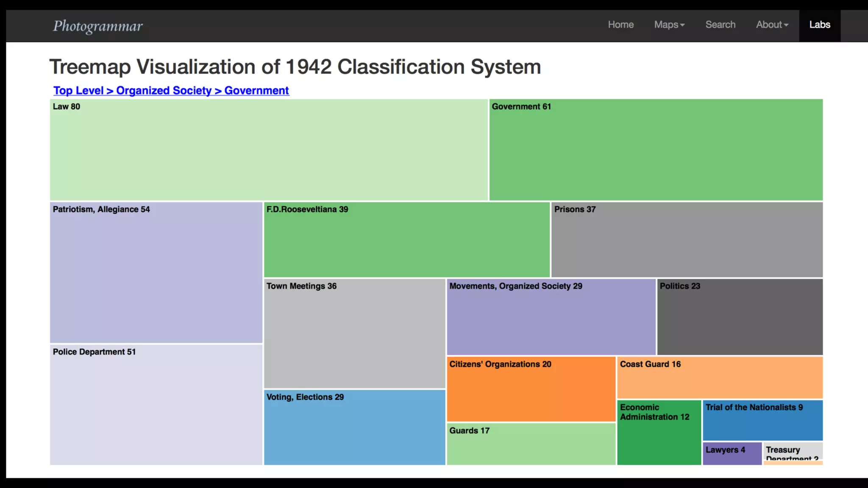Click the F.D.Rooseveltiana 39 tile
The height and width of the screenshot is (488, 868).
click(406, 240)
